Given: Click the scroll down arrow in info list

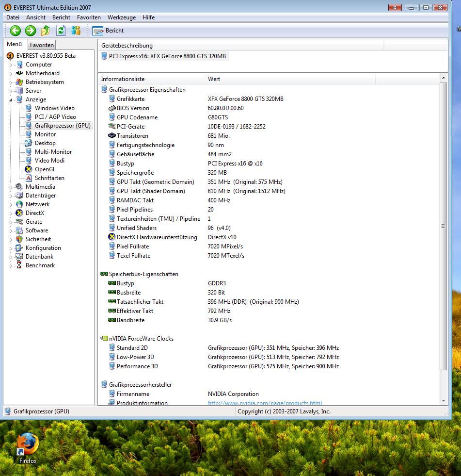Looking at the screenshot, I should [x=444, y=401].
